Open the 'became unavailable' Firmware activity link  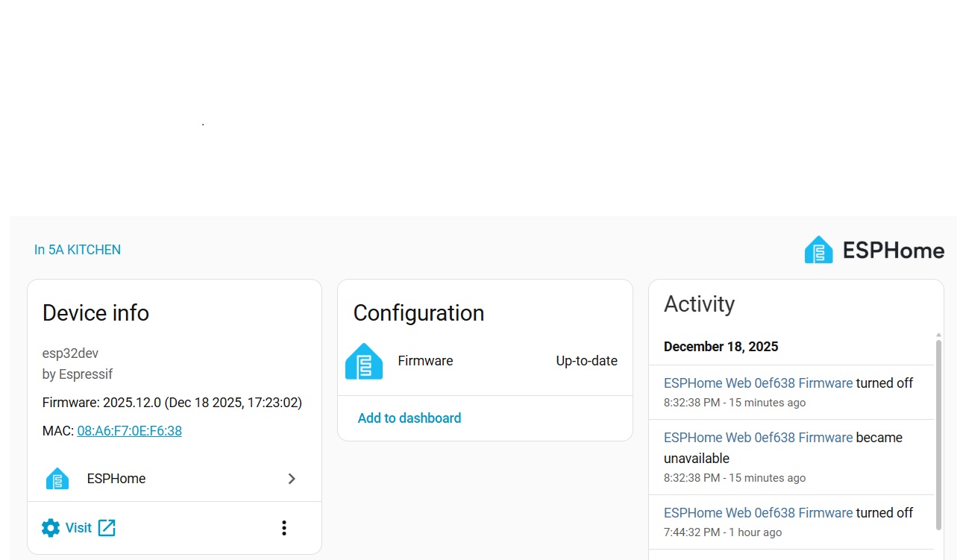pos(758,438)
